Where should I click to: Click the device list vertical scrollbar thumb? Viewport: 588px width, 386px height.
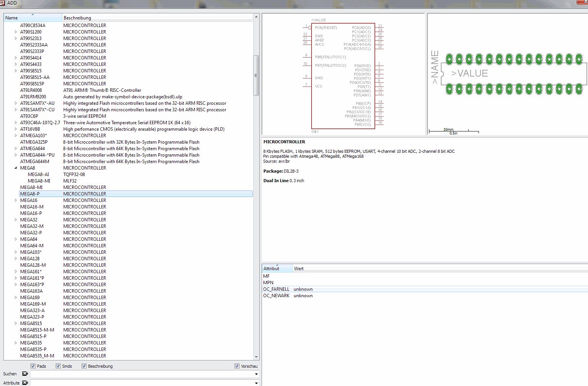(256, 75)
